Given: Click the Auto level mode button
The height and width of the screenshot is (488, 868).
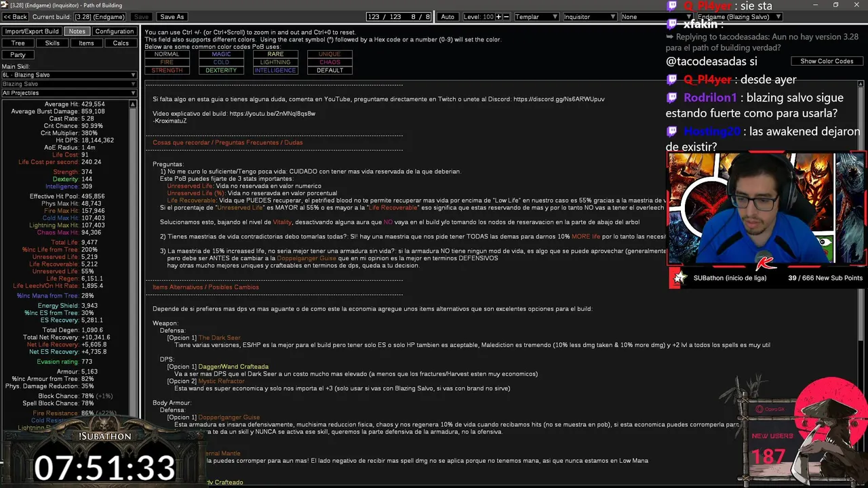Looking at the screenshot, I should click(x=448, y=16).
